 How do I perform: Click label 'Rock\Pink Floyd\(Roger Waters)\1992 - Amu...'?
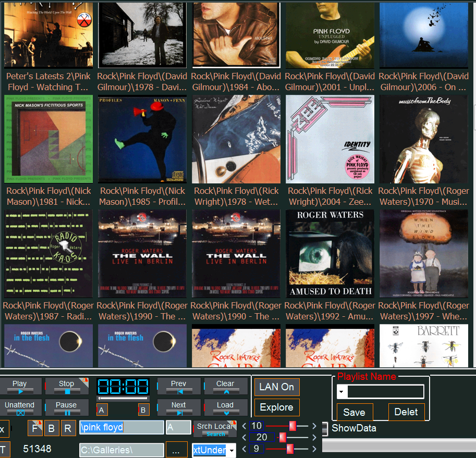pyautogui.click(x=330, y=311)
